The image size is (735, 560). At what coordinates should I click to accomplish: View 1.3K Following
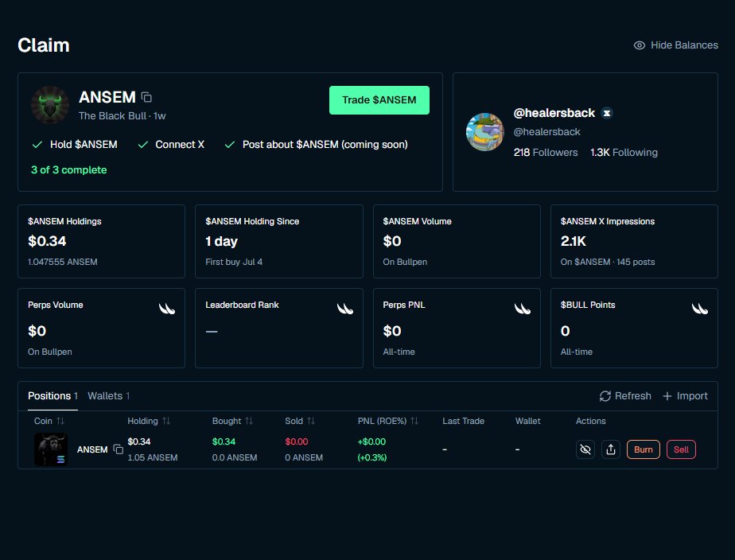coord(624,152)
